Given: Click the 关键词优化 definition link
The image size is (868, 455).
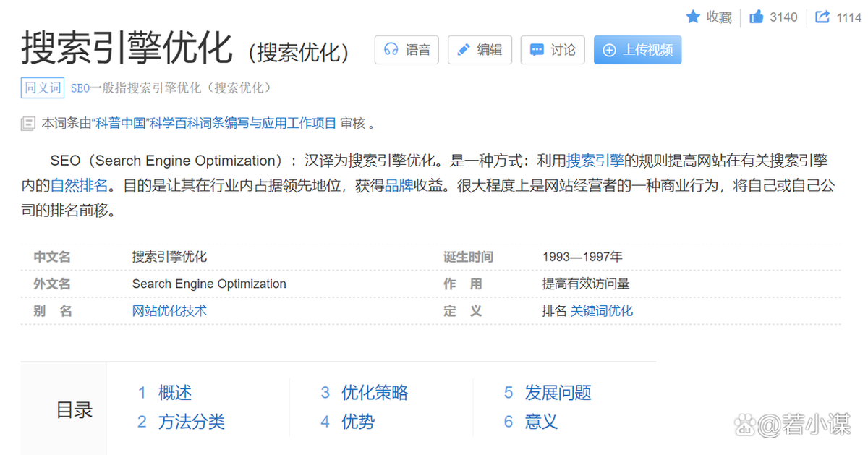Looking at the screenshot, I should [601, 311].
